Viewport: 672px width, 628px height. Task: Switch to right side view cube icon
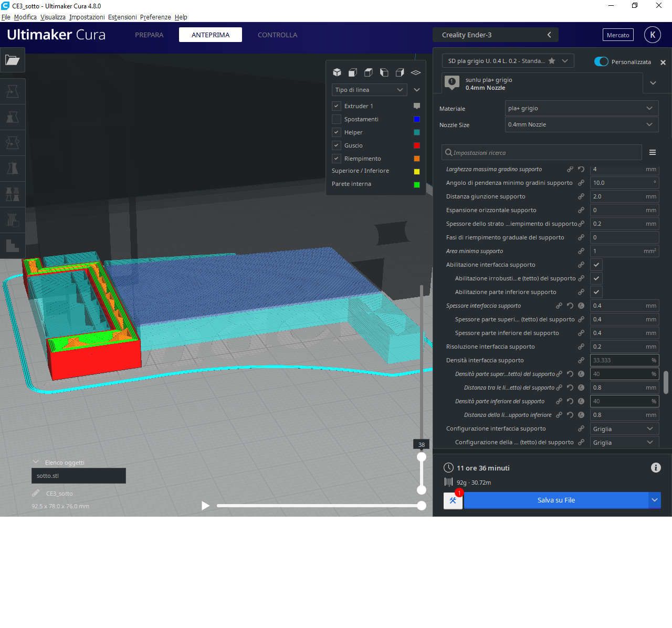[x=400, y=72]
